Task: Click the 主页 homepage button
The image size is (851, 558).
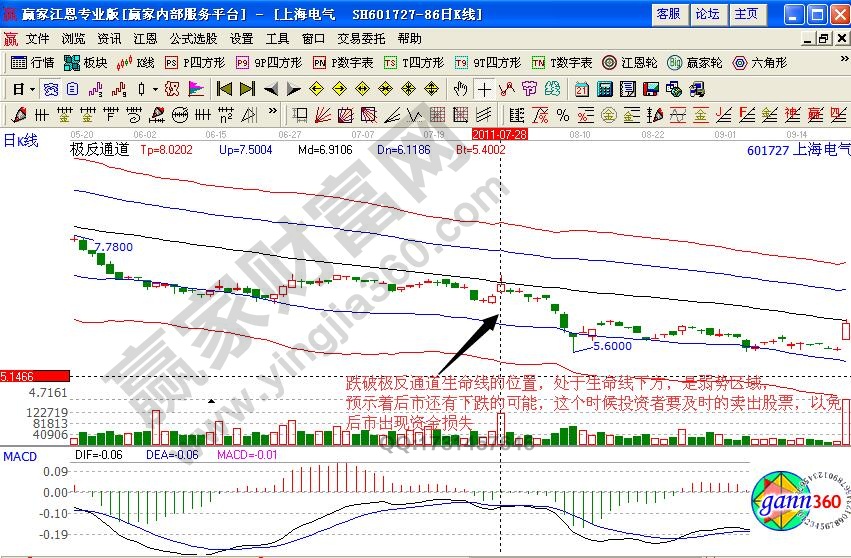Action: pos(746,14)
